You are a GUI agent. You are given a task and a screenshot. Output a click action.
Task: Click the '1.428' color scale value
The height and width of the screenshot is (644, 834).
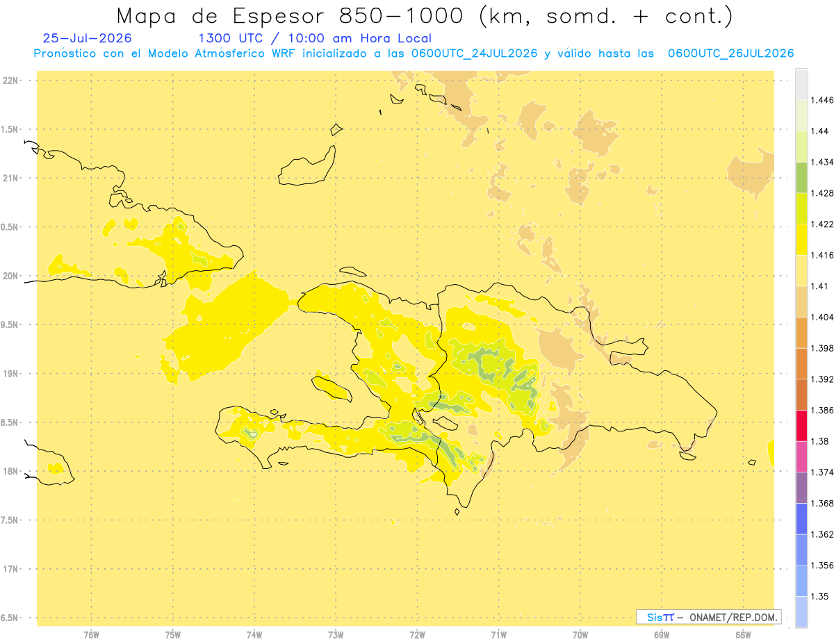pos(822,193)
